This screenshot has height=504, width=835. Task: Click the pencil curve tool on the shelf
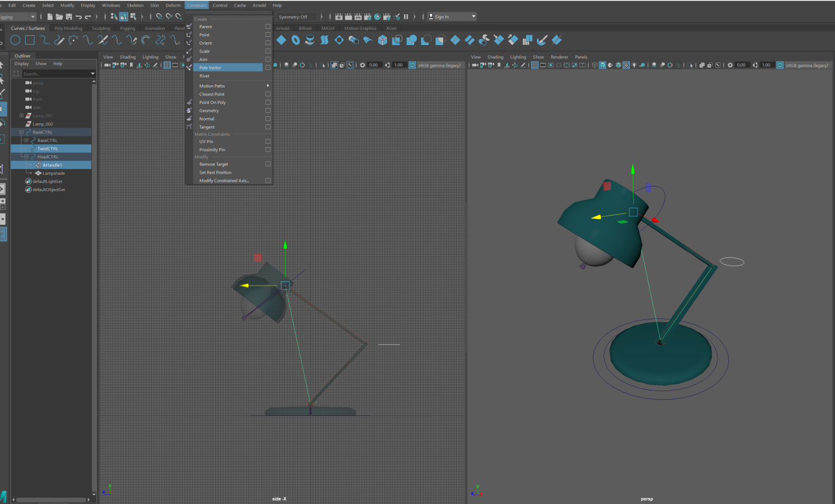point(59,40)
